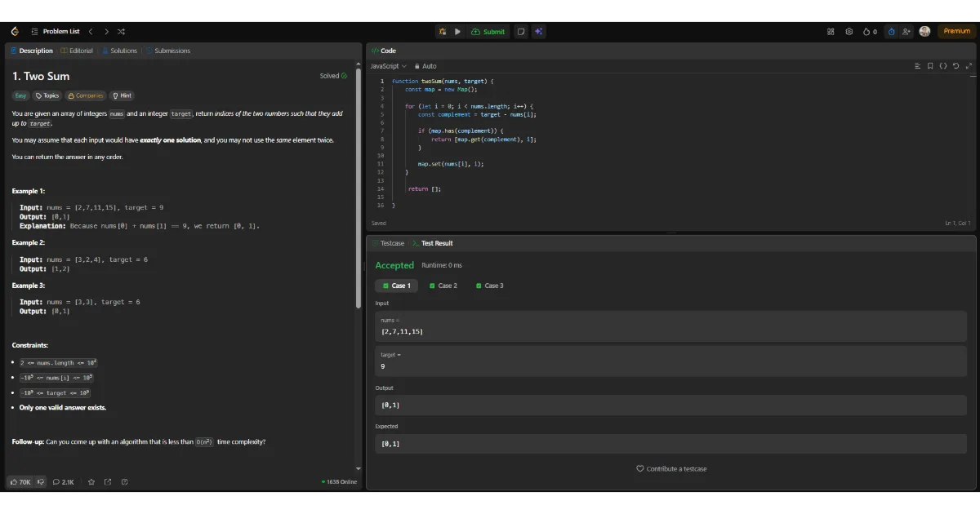The width and height of the screenshot is (980, 514).
Task: Switch to the Solutions tab
Action: coord(119,51)
